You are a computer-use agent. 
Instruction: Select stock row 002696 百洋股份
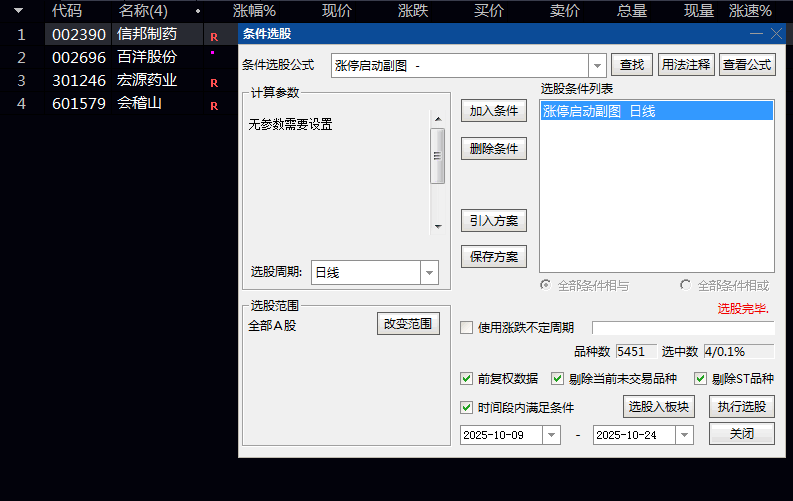coord(119,57)
